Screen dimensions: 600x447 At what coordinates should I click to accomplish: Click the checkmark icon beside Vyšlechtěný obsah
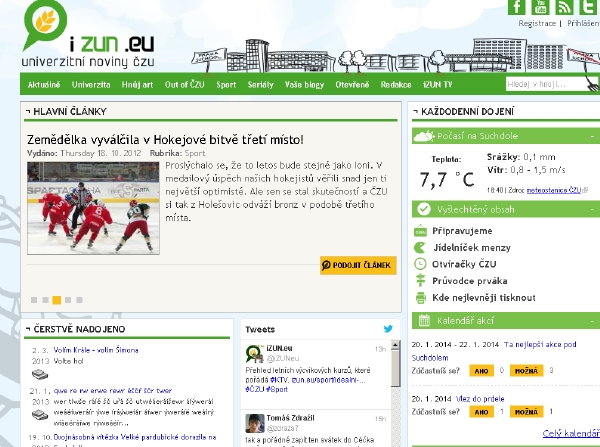coord(424,209)
